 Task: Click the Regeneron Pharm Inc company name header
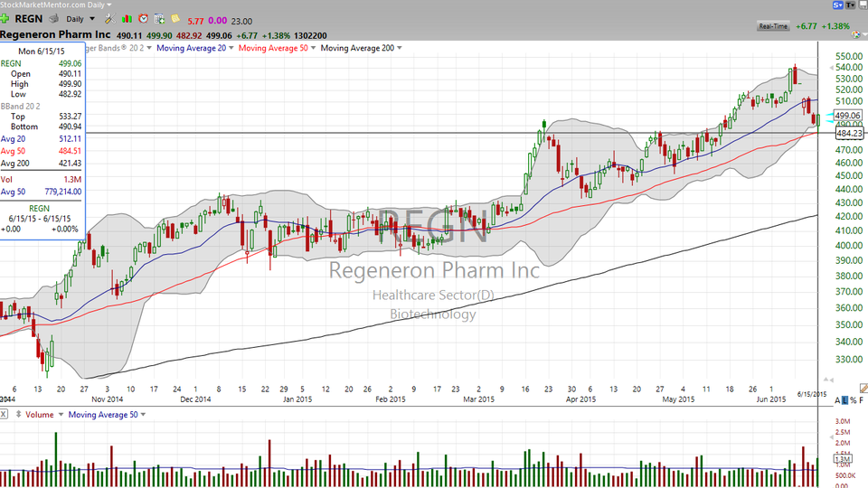55,34
